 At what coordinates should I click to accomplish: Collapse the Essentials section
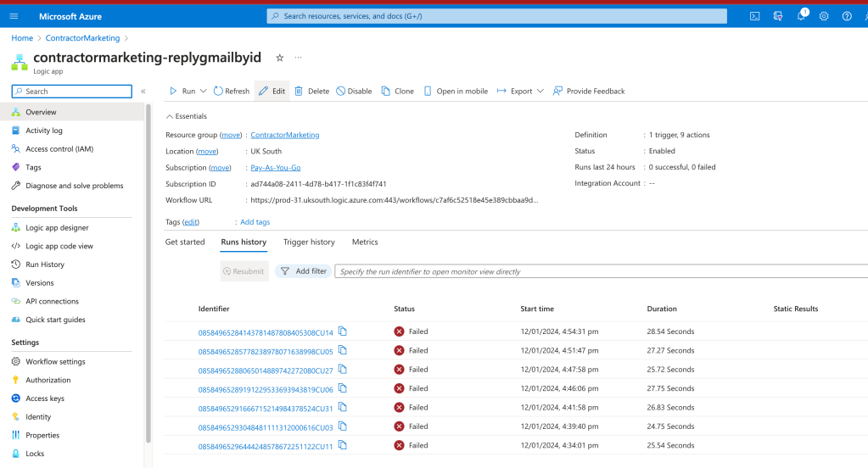pos(186,116)
